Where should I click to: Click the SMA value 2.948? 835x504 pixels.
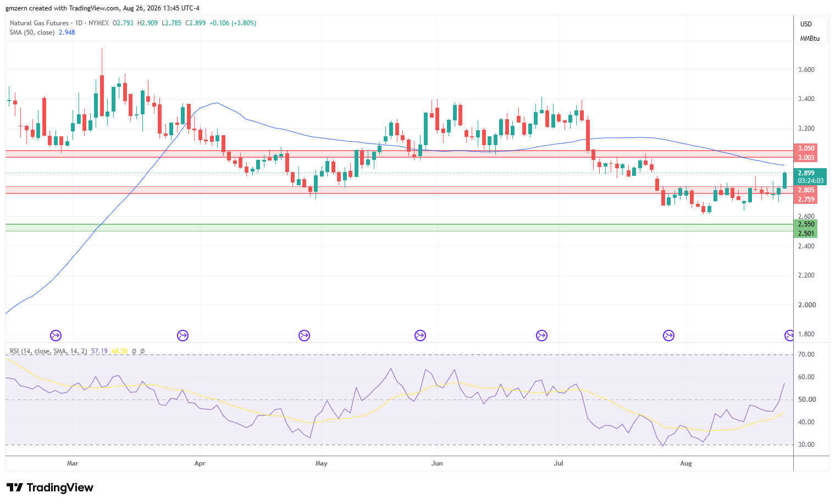[67, 32]
